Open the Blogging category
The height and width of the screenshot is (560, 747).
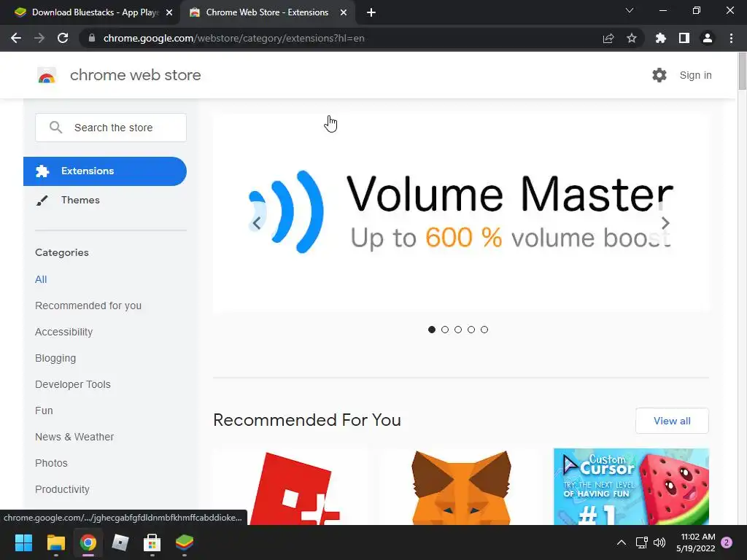55,358
